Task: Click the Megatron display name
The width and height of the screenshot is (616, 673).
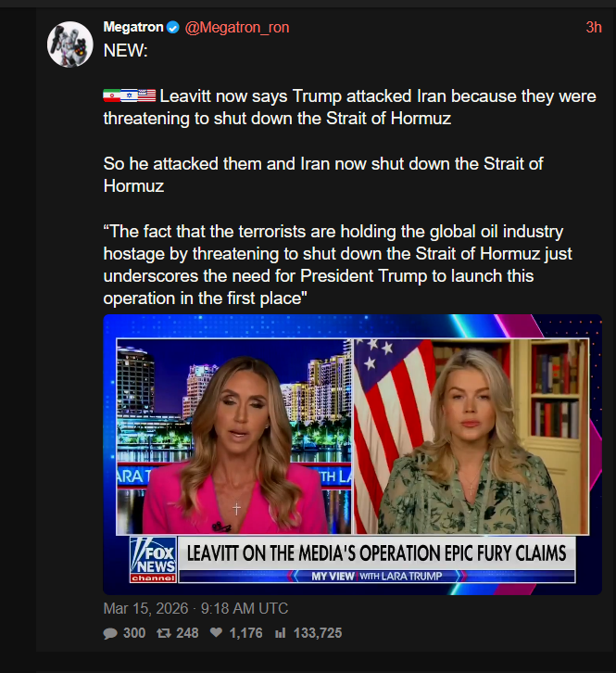Action: 133,27
